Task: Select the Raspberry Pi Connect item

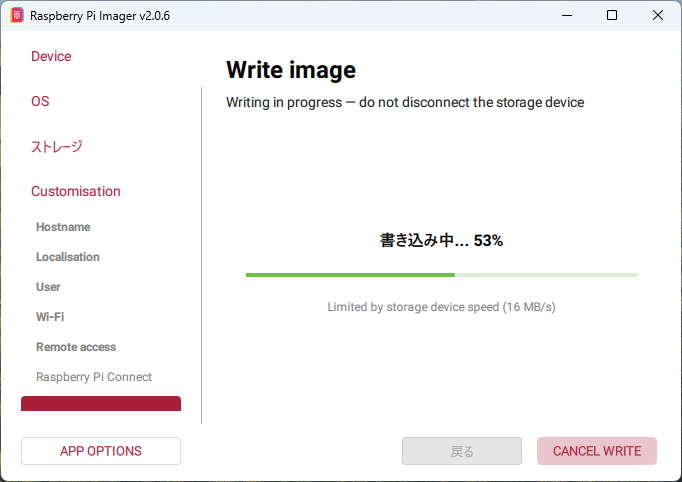Action: [94, 377]
